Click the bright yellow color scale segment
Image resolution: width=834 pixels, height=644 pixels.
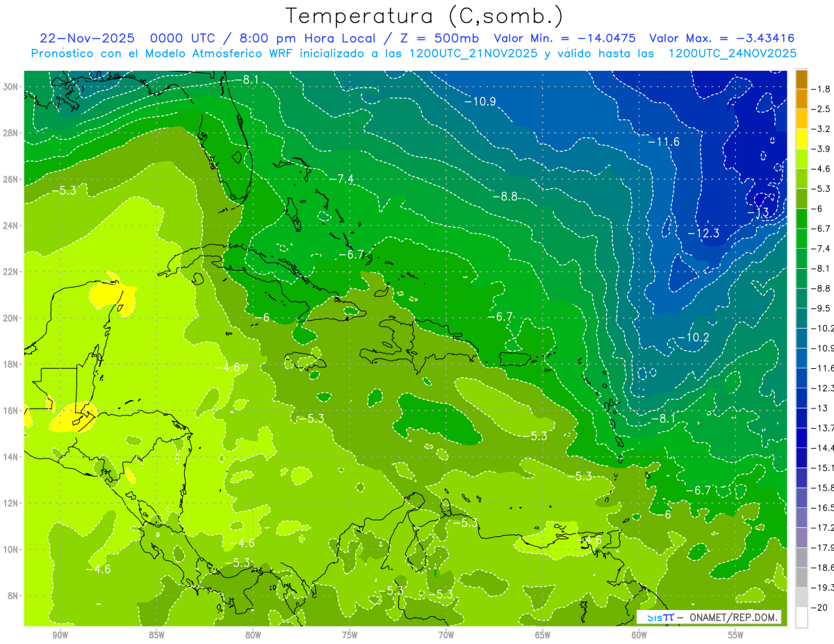point(801,139)
